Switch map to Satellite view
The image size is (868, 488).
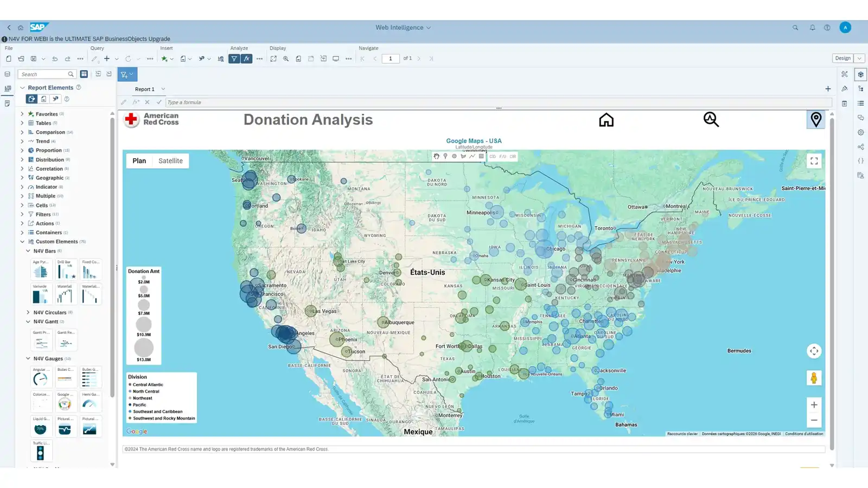[170, 161]
